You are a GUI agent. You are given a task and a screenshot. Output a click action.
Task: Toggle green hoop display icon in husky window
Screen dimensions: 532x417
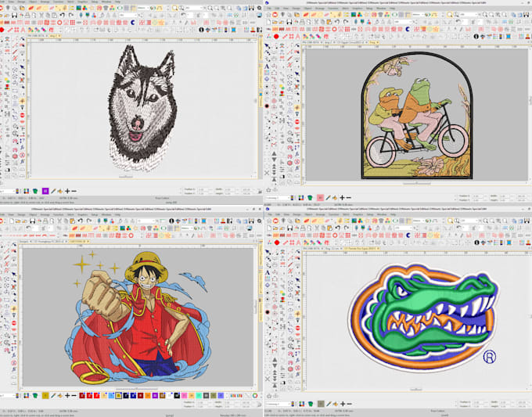click(120, 8)
